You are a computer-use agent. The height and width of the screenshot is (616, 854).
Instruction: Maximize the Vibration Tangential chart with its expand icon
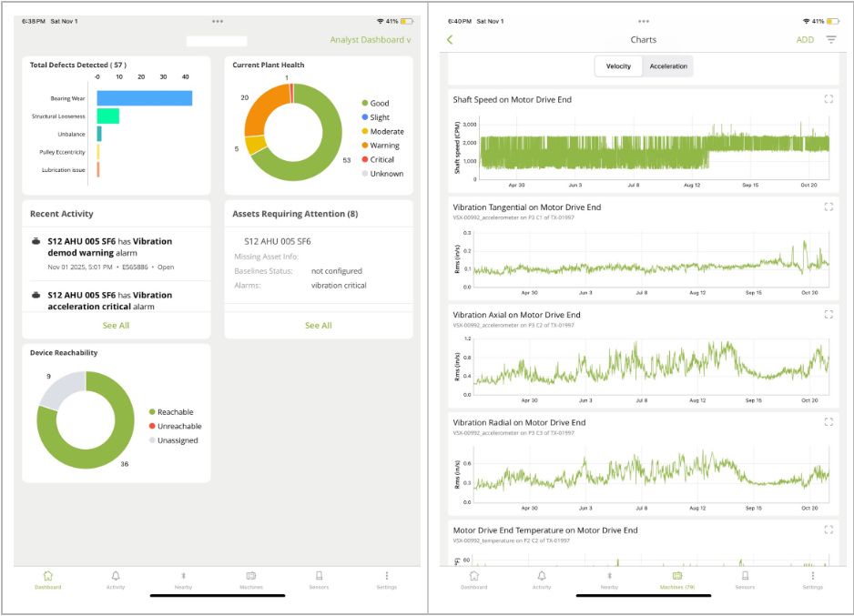[x=829, y=207]
